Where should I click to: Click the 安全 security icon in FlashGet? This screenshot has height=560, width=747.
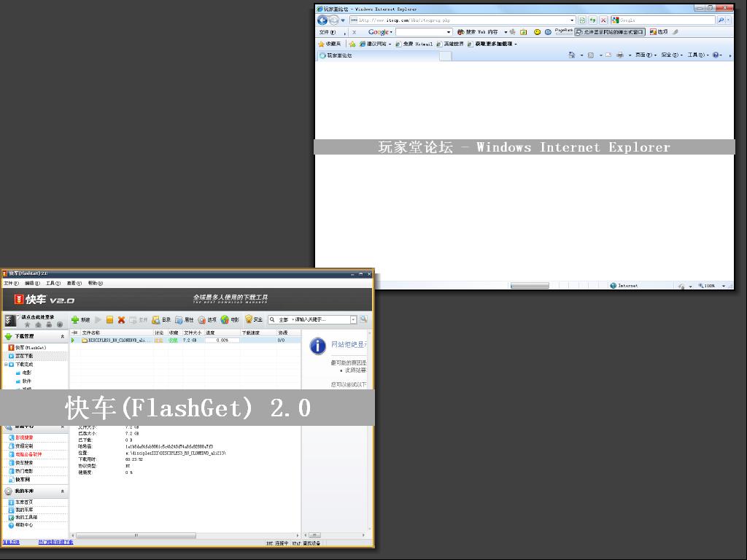click(249, 319)
